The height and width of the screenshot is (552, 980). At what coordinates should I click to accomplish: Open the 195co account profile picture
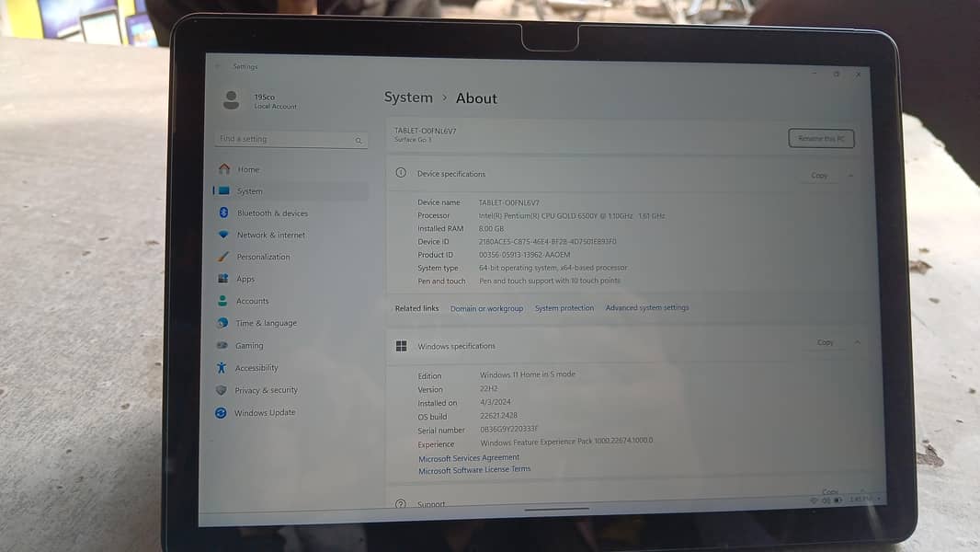coord(233,99)
